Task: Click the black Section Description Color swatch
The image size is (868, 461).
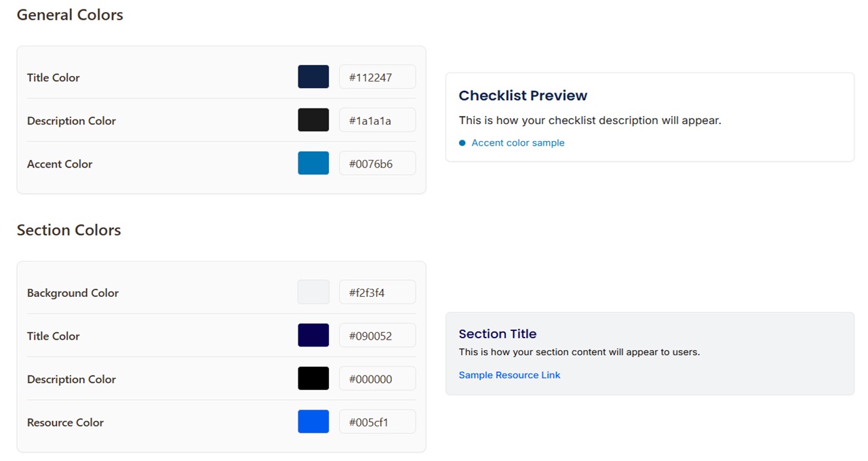Action: pyautogui.click(x=313, y=379)
